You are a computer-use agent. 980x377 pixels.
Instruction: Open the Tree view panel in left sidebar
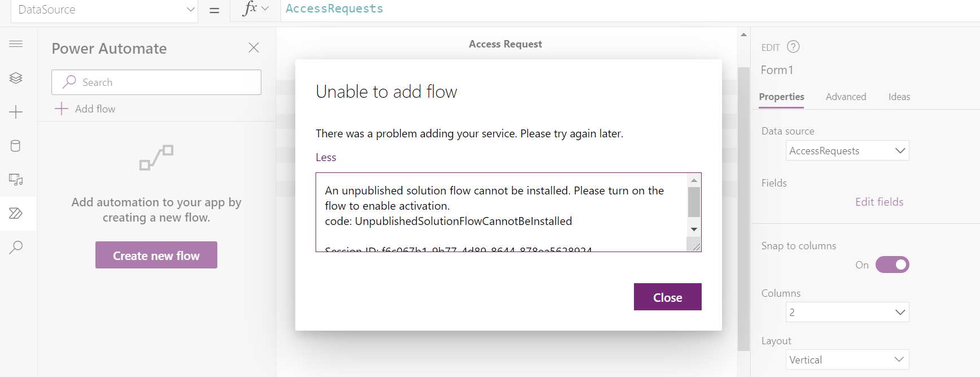click(x=16, y=78)
